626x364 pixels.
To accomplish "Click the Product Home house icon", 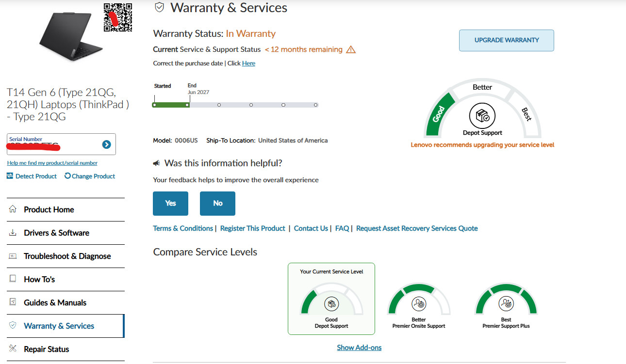I will (x=13, y=209).
